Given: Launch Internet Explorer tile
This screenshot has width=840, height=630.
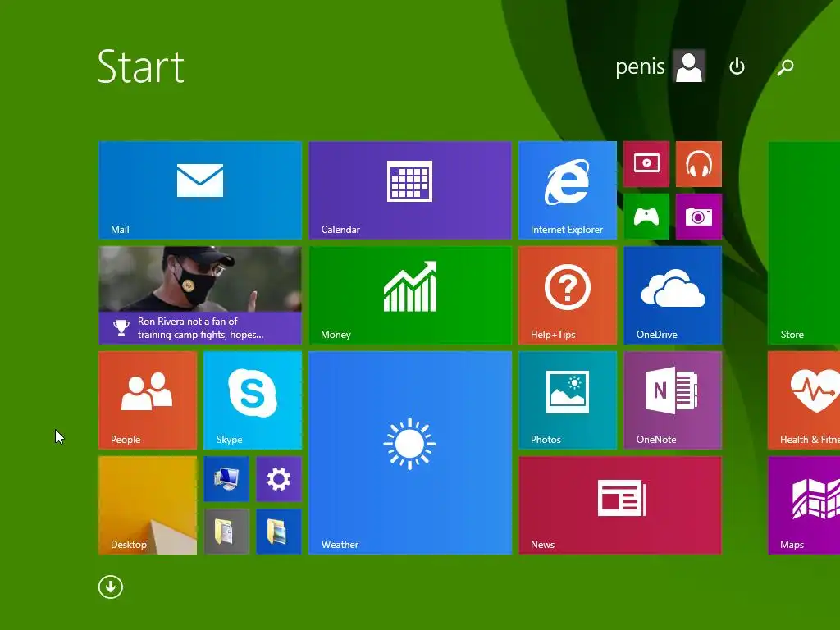Looking at the screenshot, I should [x=568, y=190].
